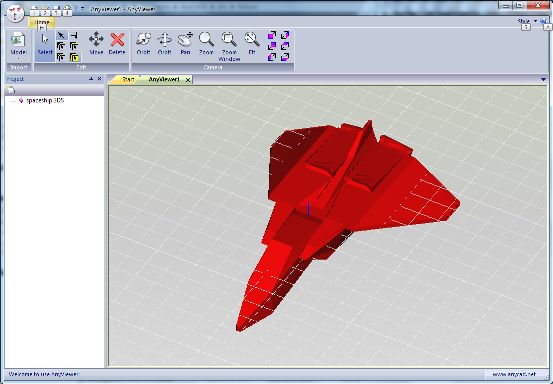Select the Orbit tool with globe icon
Image resolution: width=553 pixels, height=384 pixels.
[x=144, y=43]
